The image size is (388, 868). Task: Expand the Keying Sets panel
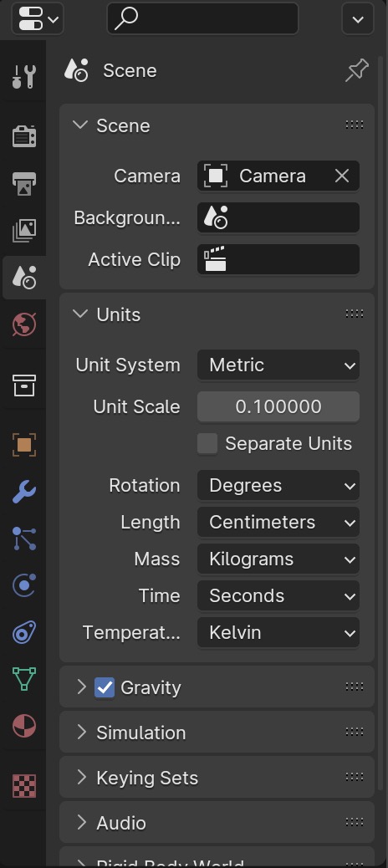point(81,777)
